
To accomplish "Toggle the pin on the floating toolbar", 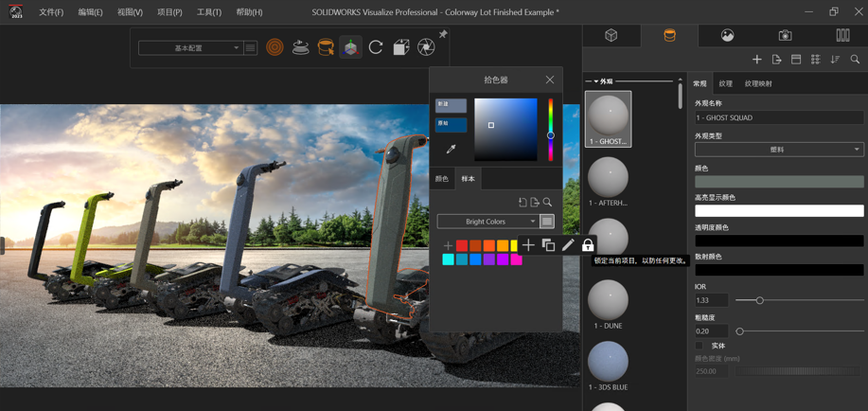I will point(443,35).
